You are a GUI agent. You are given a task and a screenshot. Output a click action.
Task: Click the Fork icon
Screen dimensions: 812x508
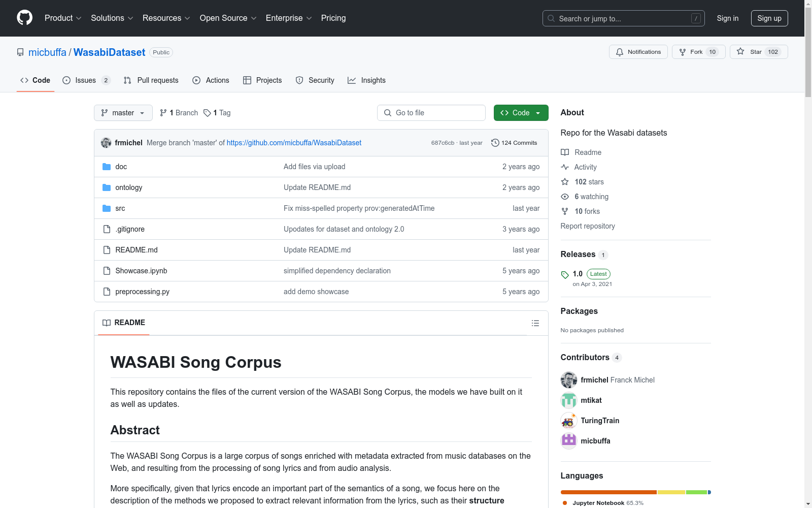coord(683,52)
